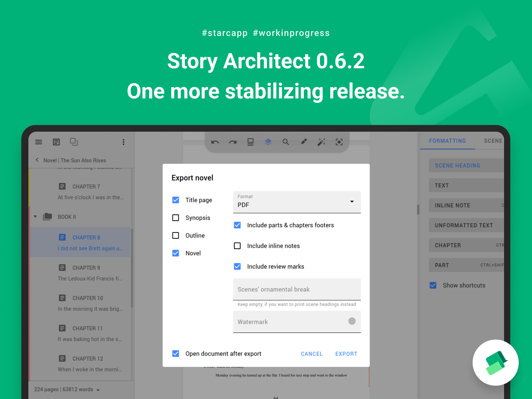532x399 pixels.
Task: Click the CANCEL button
Action: pos(312,354)
